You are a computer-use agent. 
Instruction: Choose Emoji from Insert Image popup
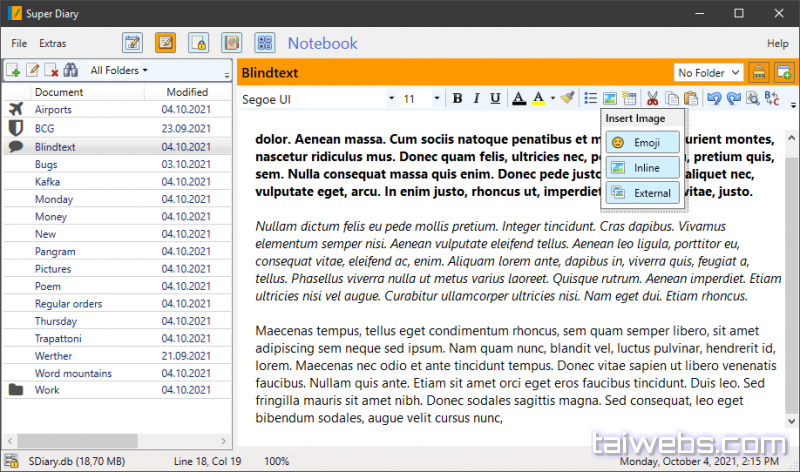pyautogui.click(x=642, y=143)
